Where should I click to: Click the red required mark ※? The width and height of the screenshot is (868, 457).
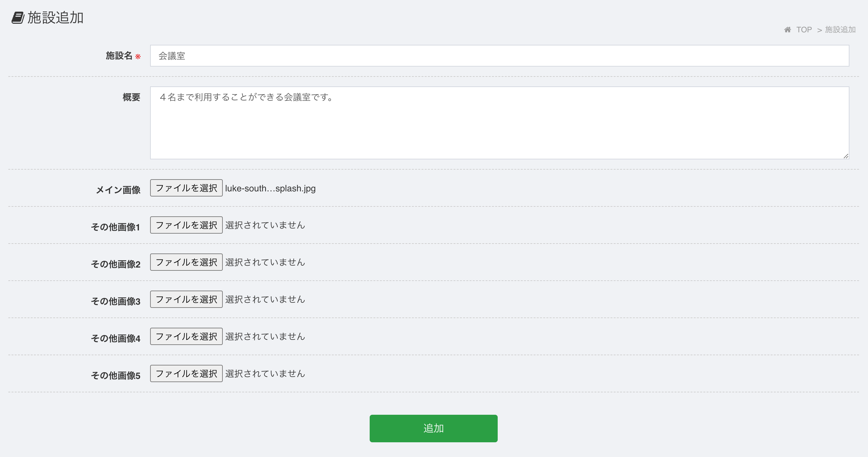[138, 56]
